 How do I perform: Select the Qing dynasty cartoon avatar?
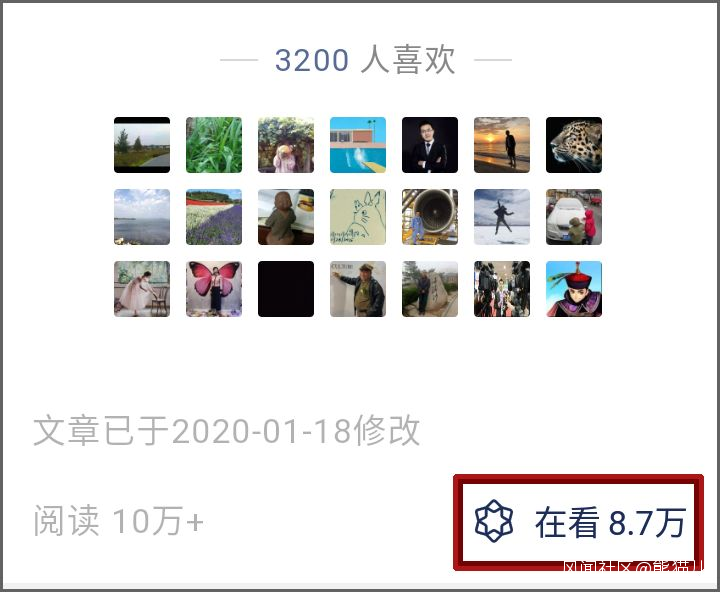click(574, 289)
